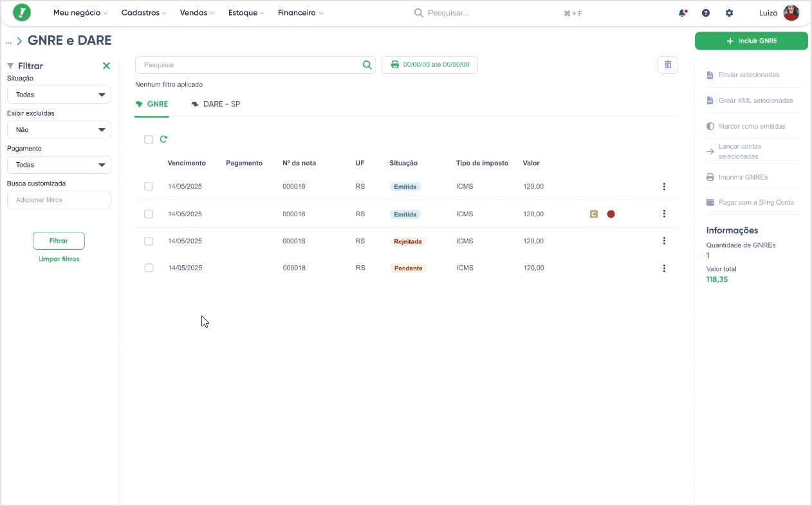The height and width of the screenshot is (506, 812).
Task: Open the settings gear icon
Action: pyautogui.click(x=729, y=13)
